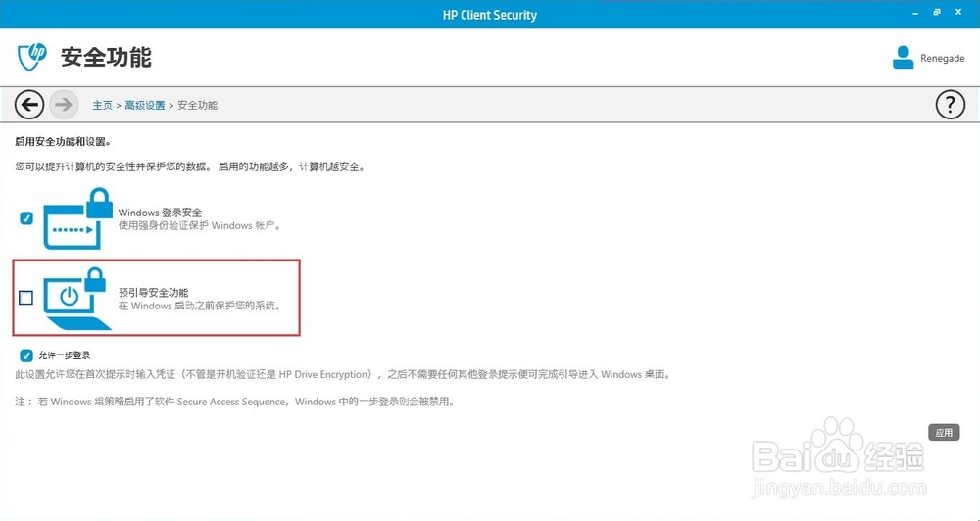Navigate to 主页 breadcrumb link
The height and width of the screenshot is (521, 980).
103,105
